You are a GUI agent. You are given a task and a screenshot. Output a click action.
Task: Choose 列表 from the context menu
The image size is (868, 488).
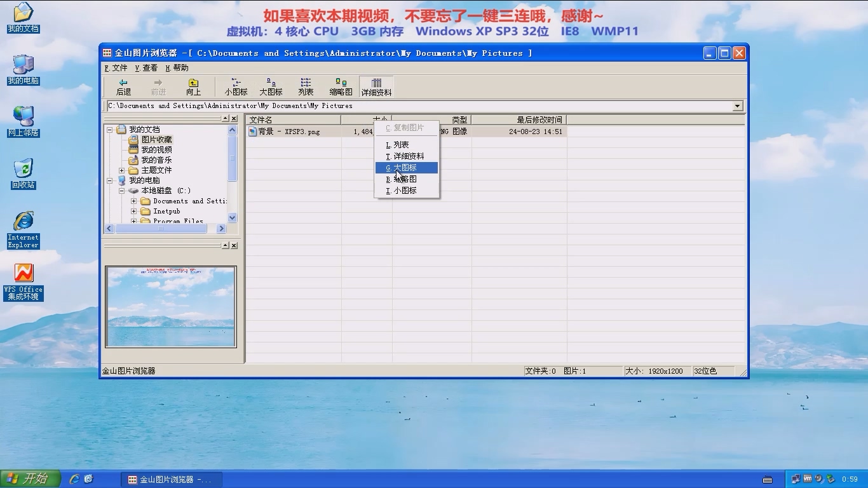407,145
